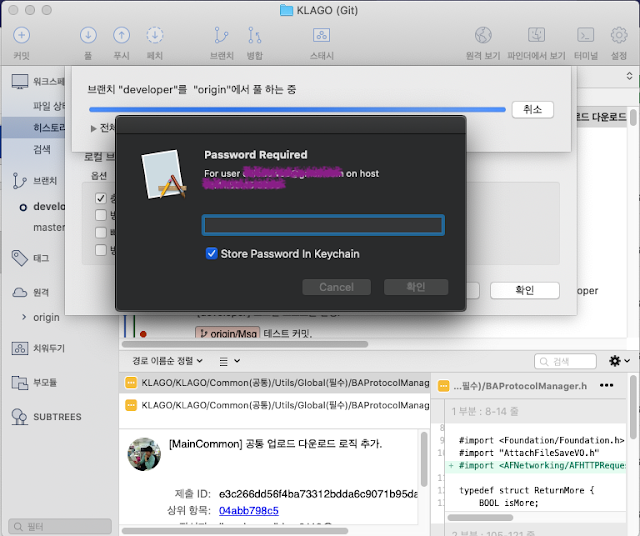Click 확인 in the Password Required dialog
The width and height of the screenshot is (640, 536).
(x=416, y=287)
